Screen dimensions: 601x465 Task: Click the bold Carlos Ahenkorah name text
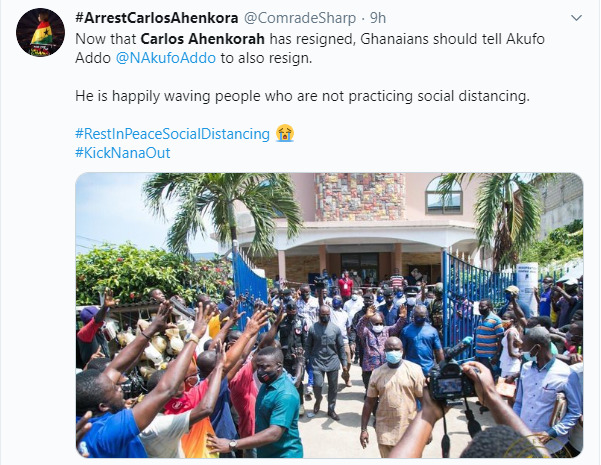(203, 39)
